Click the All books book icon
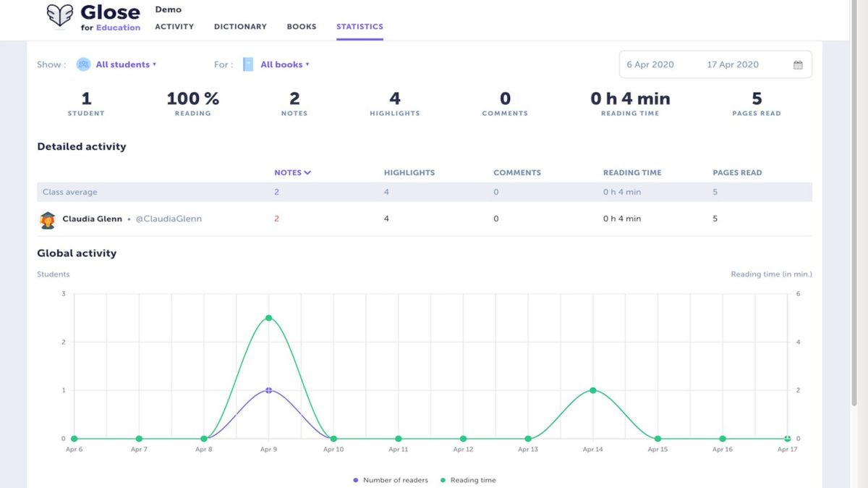Viewport: 868px width, 488px height. [248, 64]
